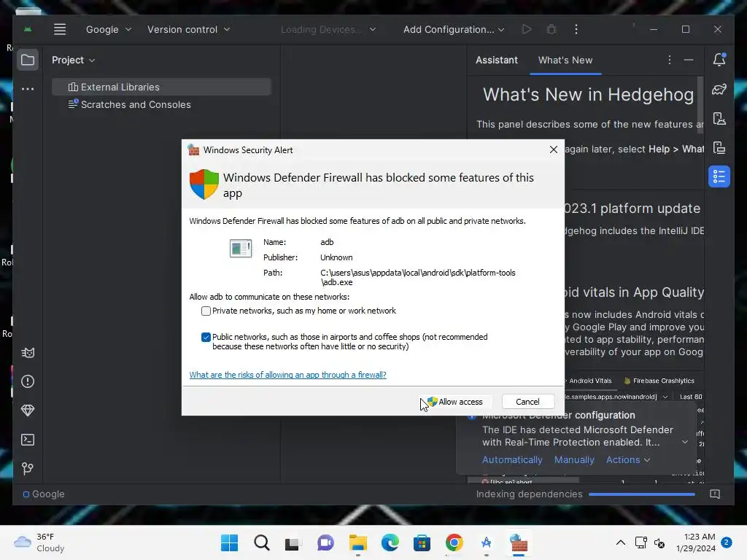Screen dimensions: 747x560
Task: Open the Android Studio taskbar icon
Action: [486, 542]
